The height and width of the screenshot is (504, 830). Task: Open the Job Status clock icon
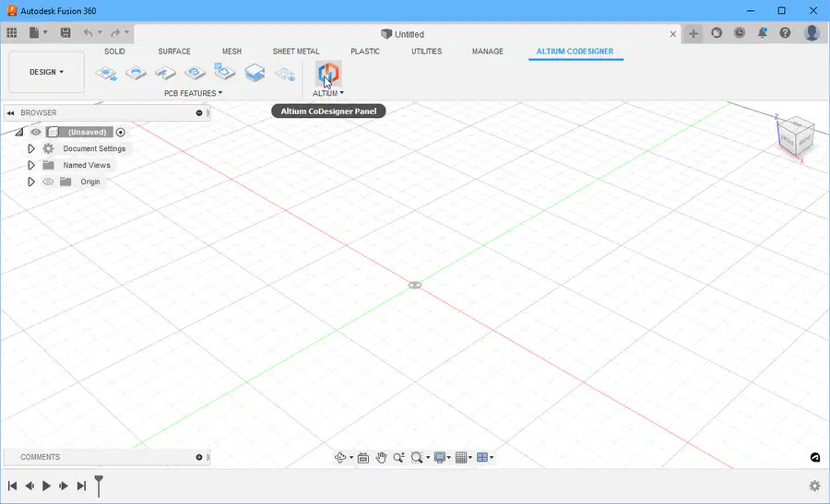click(x=740, y=33)
